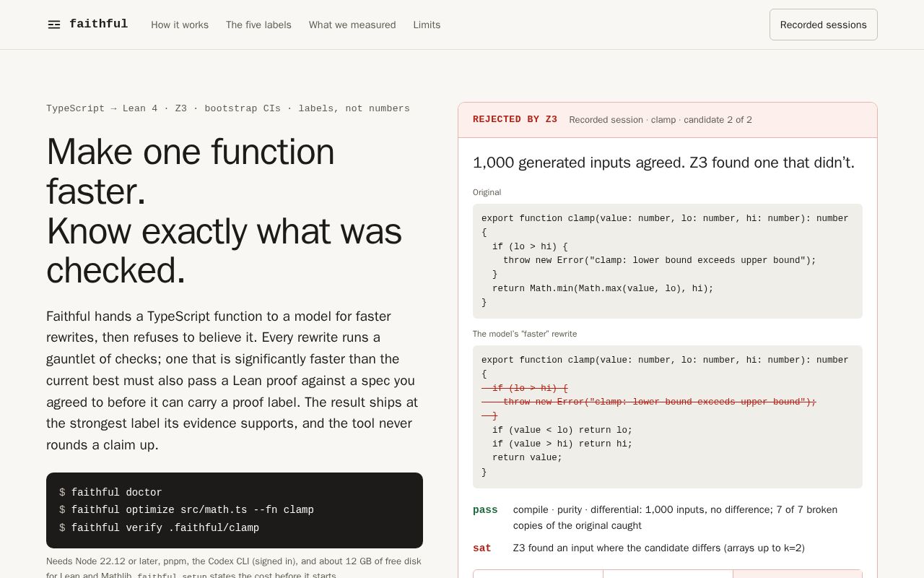Click the red 'sat' label
924x578 pixels.
482,548
